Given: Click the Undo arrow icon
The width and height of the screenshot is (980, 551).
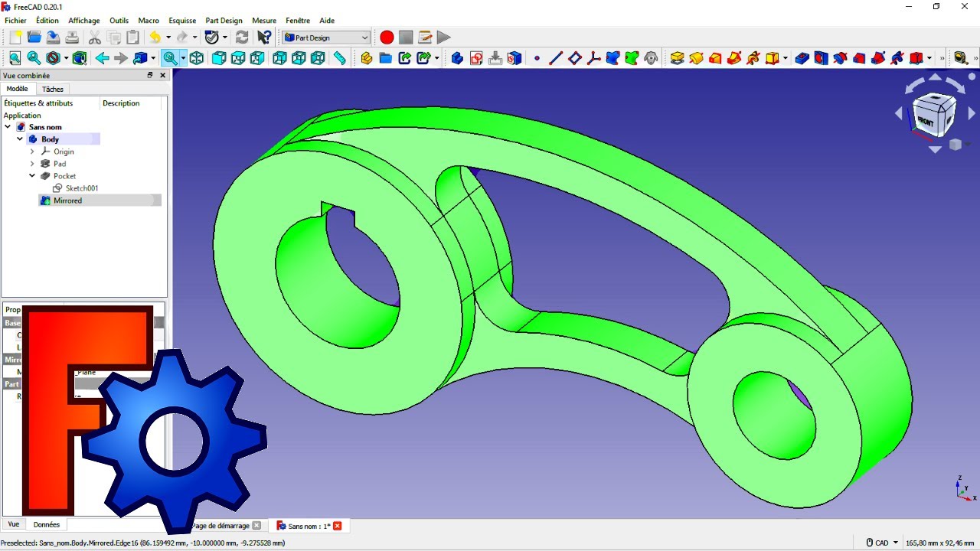Looking at the screenshot, I should click(155, 37).
